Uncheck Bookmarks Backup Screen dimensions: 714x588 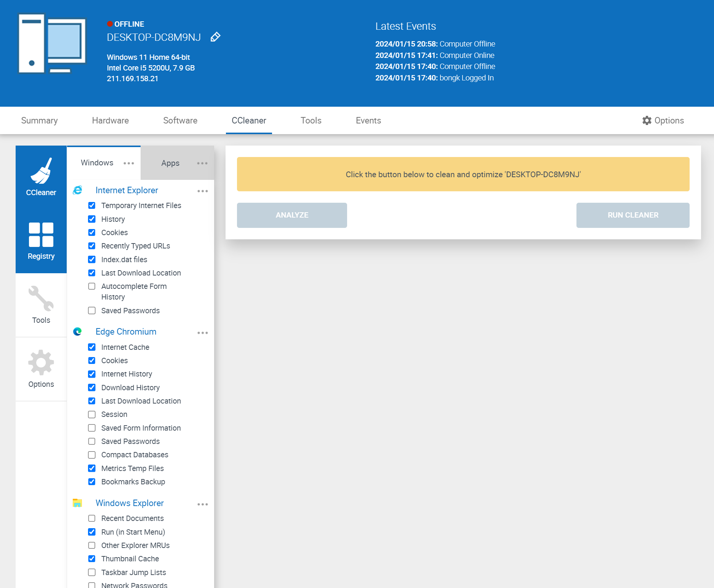pyautogui.click(x=92, y=482)
